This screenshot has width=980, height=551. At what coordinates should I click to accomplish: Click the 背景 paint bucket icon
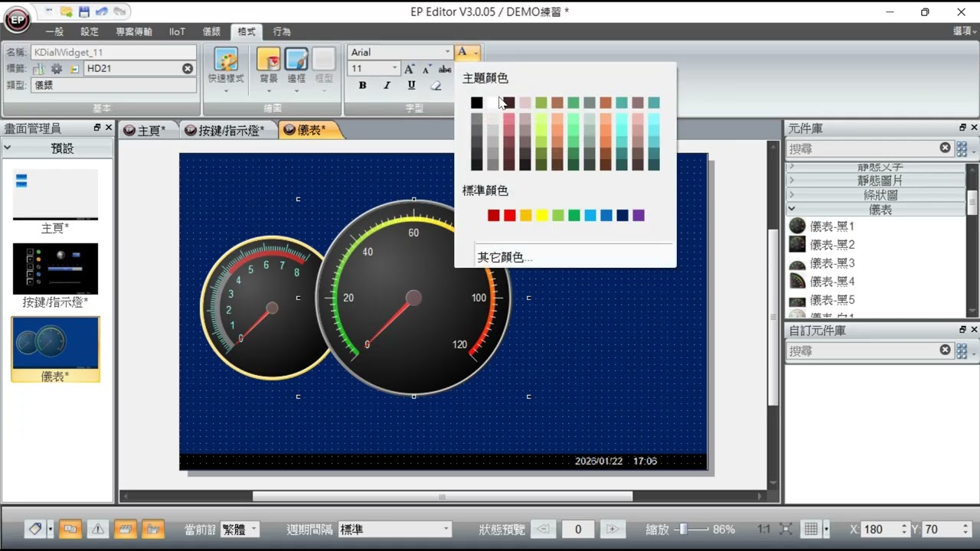[x=269, y=59]
